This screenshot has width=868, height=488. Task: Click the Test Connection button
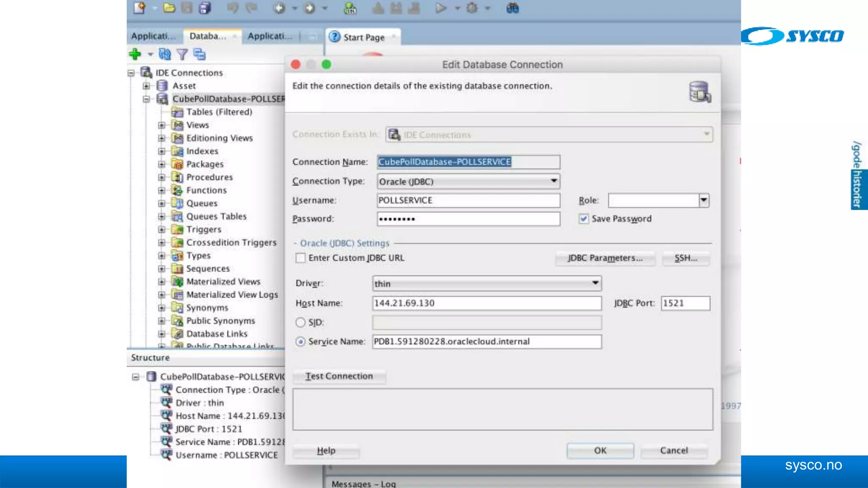click(339, 376)
